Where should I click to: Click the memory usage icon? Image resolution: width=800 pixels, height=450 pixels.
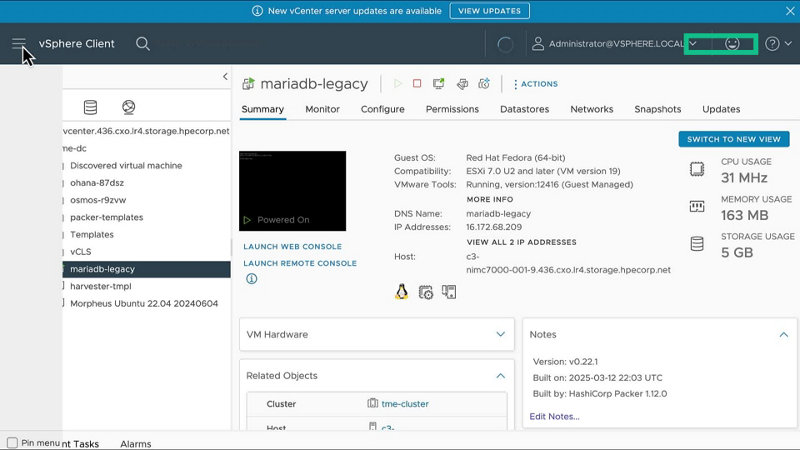point(697,206)
